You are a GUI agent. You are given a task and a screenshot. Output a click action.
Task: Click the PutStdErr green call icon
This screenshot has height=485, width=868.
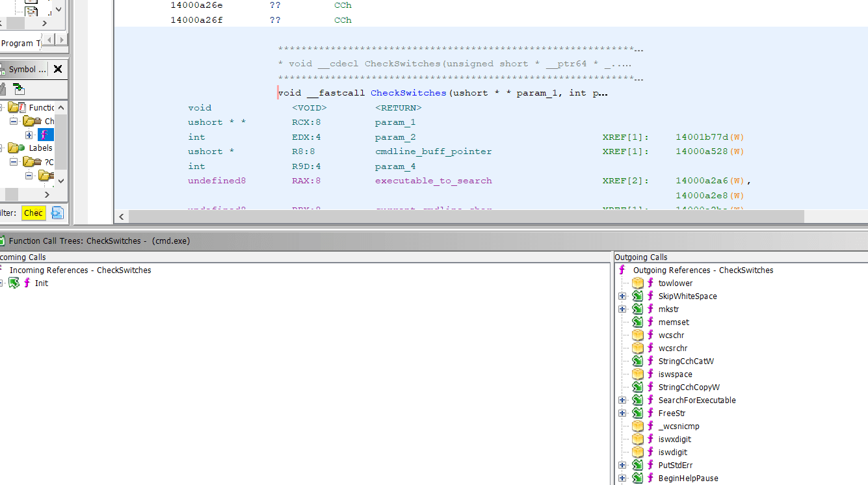click(x=638, y=465)
